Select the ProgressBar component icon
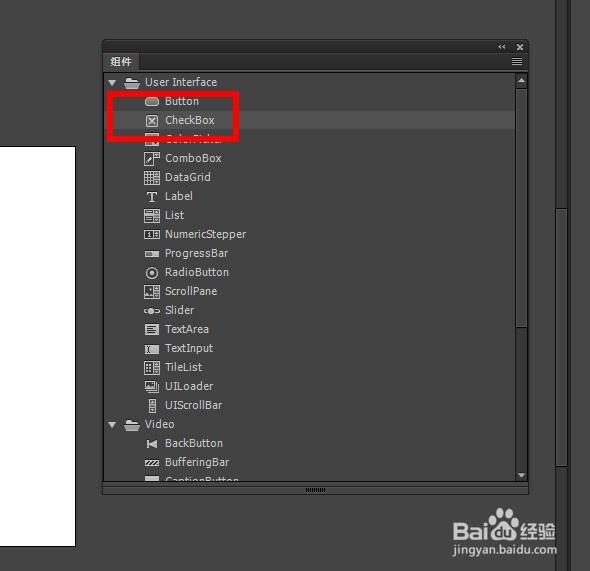This screenshot has width=590, height=571. 152,254
